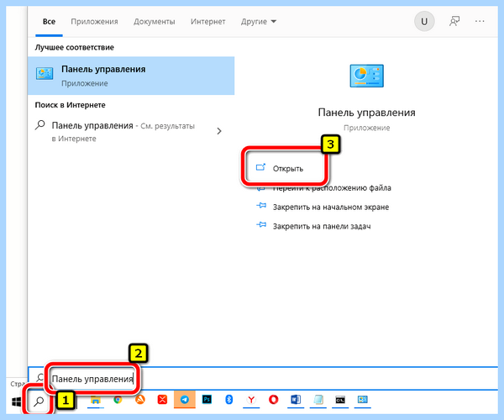Switch to the Приложения tab
Screen dimensions: 504x420
coord(94,22)
